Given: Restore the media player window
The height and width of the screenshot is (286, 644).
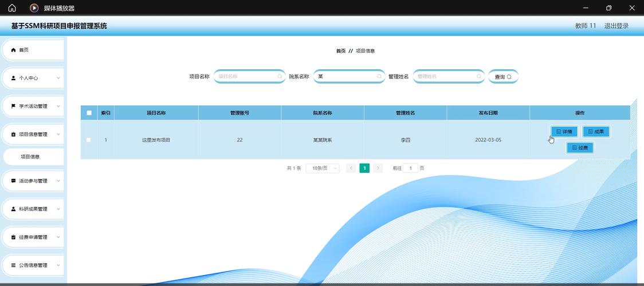Looking at the screenshot, I should coord(608,8).
